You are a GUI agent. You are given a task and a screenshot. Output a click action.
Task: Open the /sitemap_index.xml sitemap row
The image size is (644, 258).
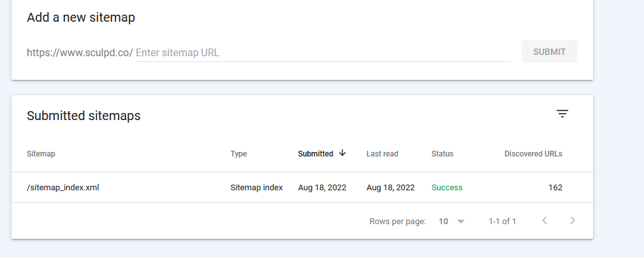point(302,188)
